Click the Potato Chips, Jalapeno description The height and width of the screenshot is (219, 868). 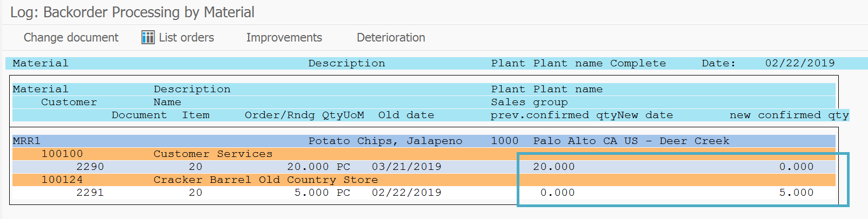point(385,141)
